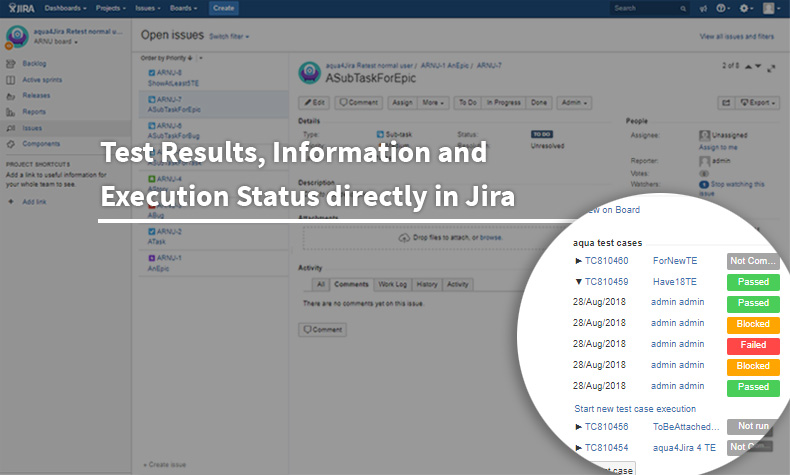Open the Switch filter dropdown
Viewport: 790px width, 475px height.
(229, 36)
